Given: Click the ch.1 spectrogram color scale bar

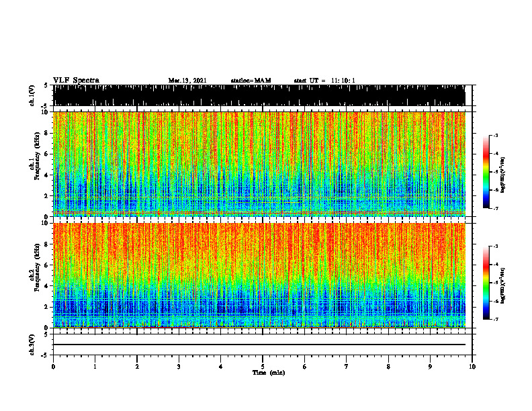Looking at the screenshot, I should pos(486,172).
